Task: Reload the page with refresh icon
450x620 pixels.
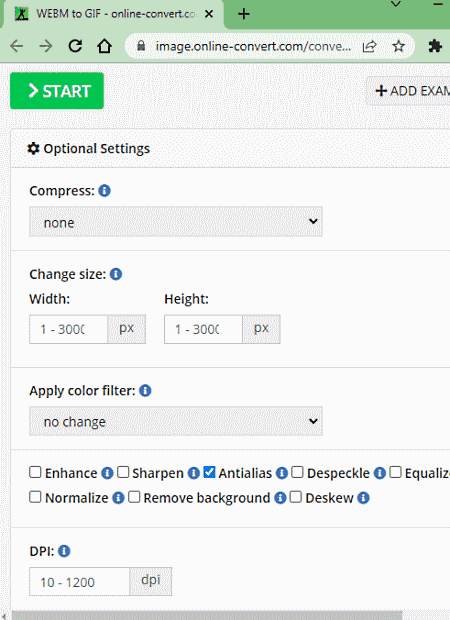Action: pyautogui.click(x=75, y=46)
